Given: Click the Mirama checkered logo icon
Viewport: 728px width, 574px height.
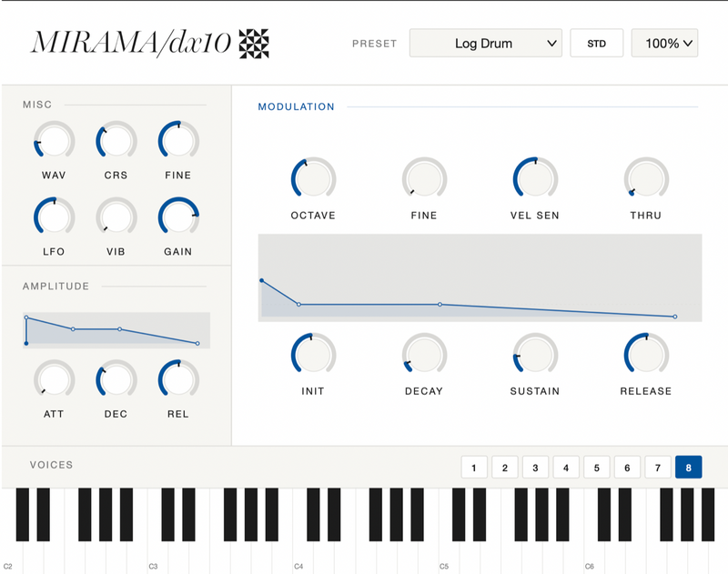Looking at the screenshot, I should (x=254, y=44).
